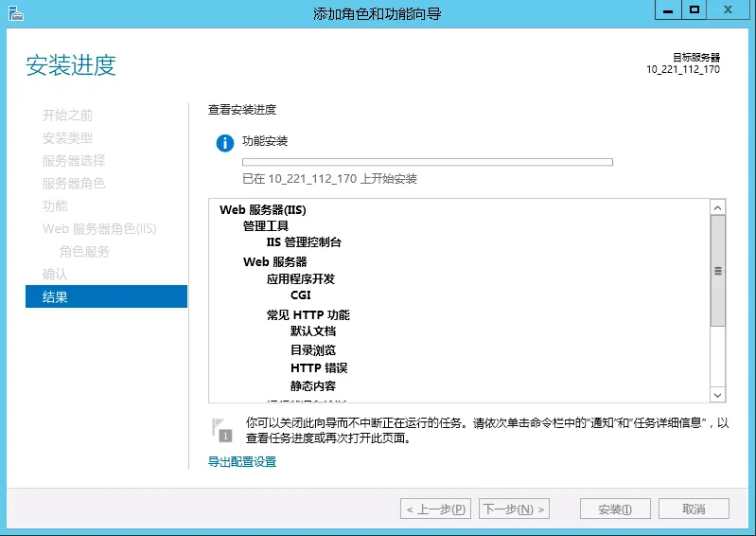Click the 下一步(N) button
The height and width of the screenshot is (536, 756).
click(514, 509)
